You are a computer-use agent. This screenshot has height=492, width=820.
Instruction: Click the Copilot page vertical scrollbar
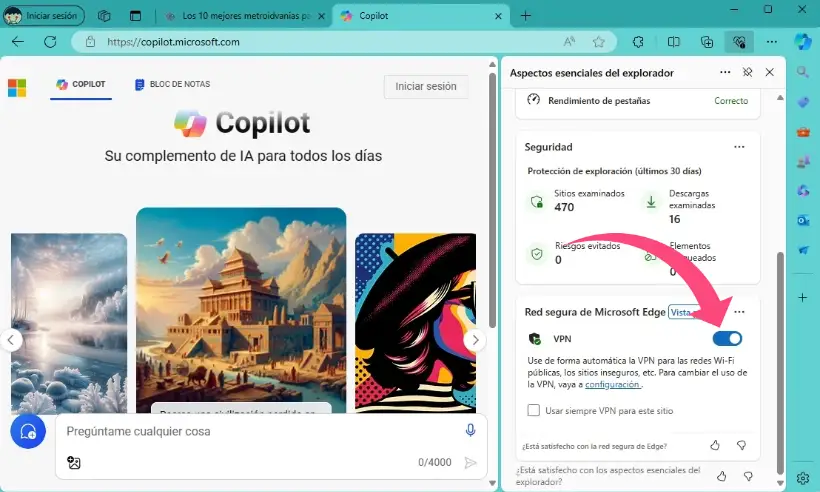coord(492,199)
